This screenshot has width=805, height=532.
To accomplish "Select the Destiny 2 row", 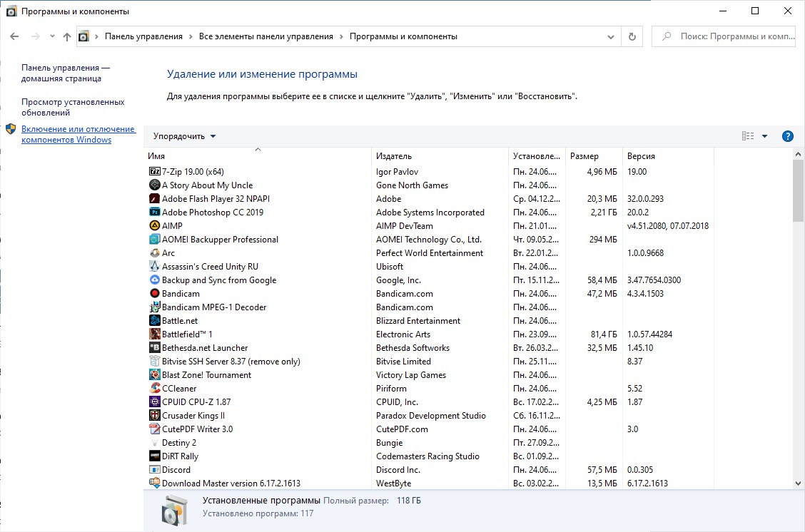I will click(x=430, y=442).
